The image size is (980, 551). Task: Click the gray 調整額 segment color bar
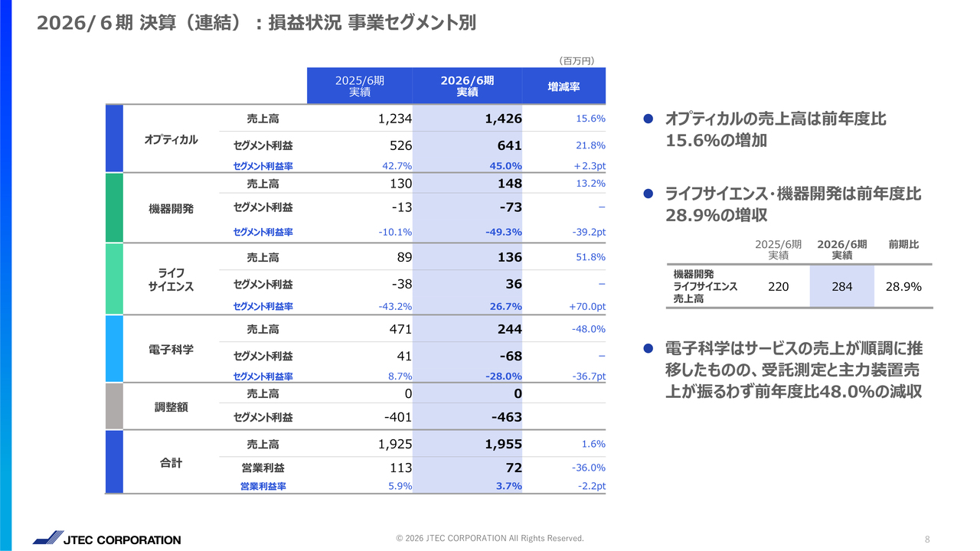(114, 406)
